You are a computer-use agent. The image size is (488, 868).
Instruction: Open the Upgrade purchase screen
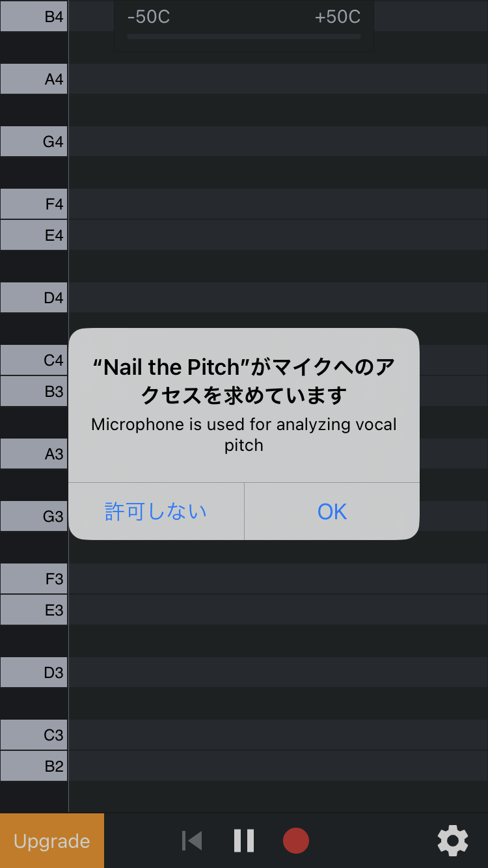click(52, 840)
